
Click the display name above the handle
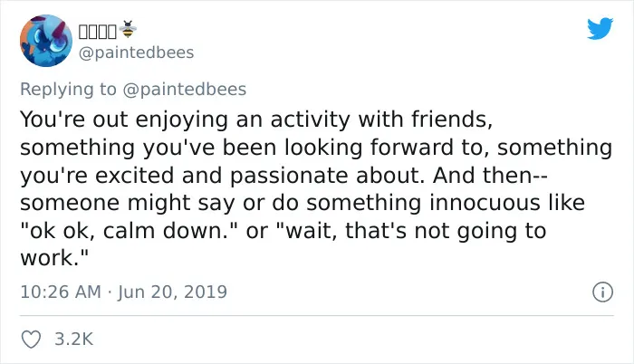[98, 31]
